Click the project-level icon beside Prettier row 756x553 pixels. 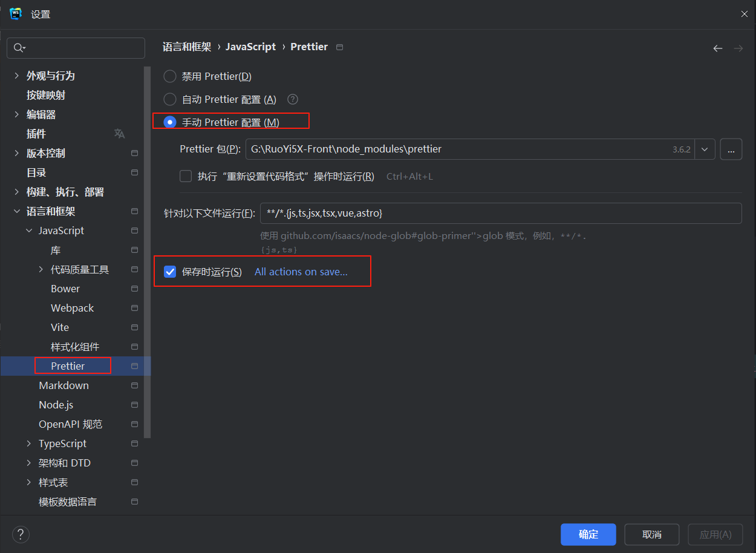coord(135,366)
